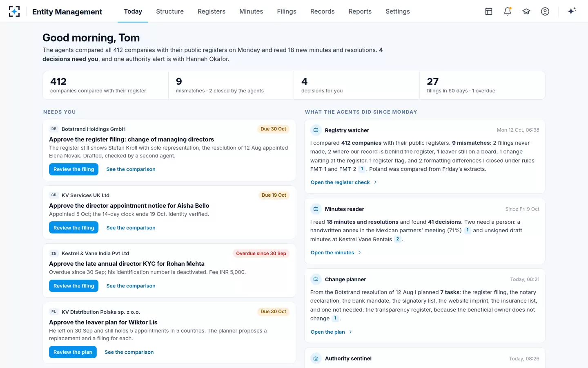Click the Authority sentinel agent icon
Screen dimensions: 588x368
pyautogui.click(x=316, y=359)
